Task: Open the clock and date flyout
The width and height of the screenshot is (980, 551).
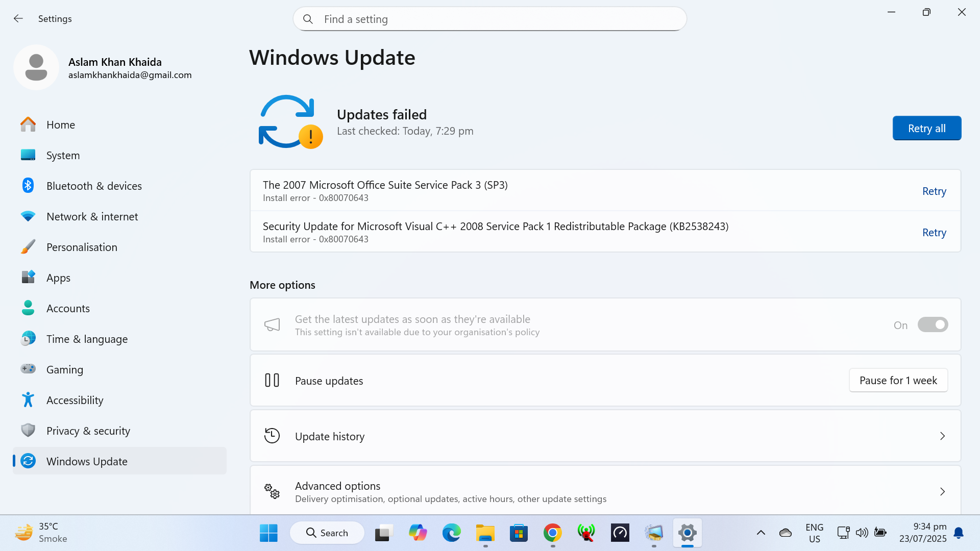Action: 923,533
